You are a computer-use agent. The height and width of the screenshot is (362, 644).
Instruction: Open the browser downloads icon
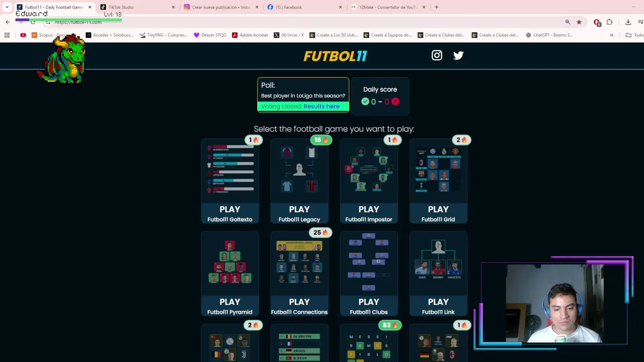628,22
